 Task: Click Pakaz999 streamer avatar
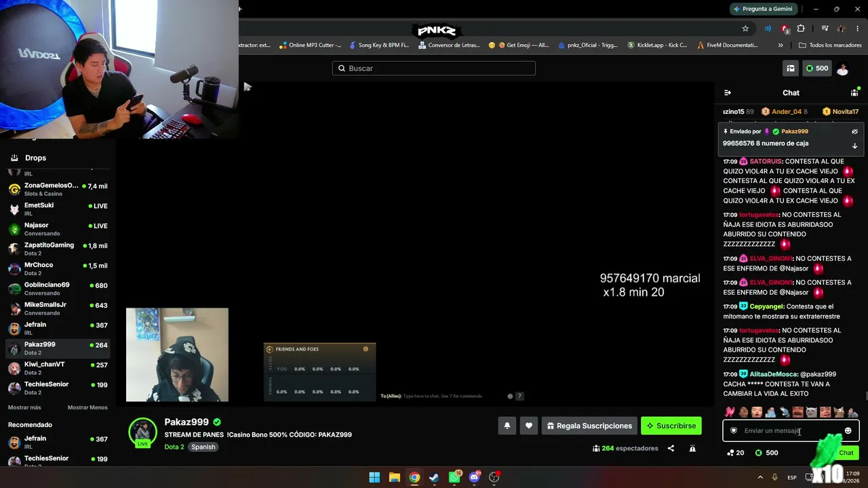pos(142,433)
